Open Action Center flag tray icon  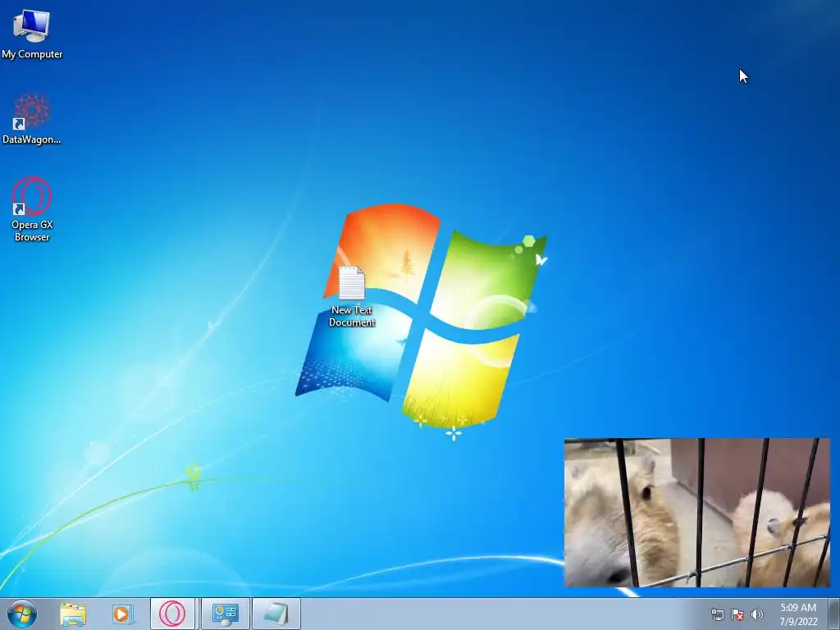[737, 614]
